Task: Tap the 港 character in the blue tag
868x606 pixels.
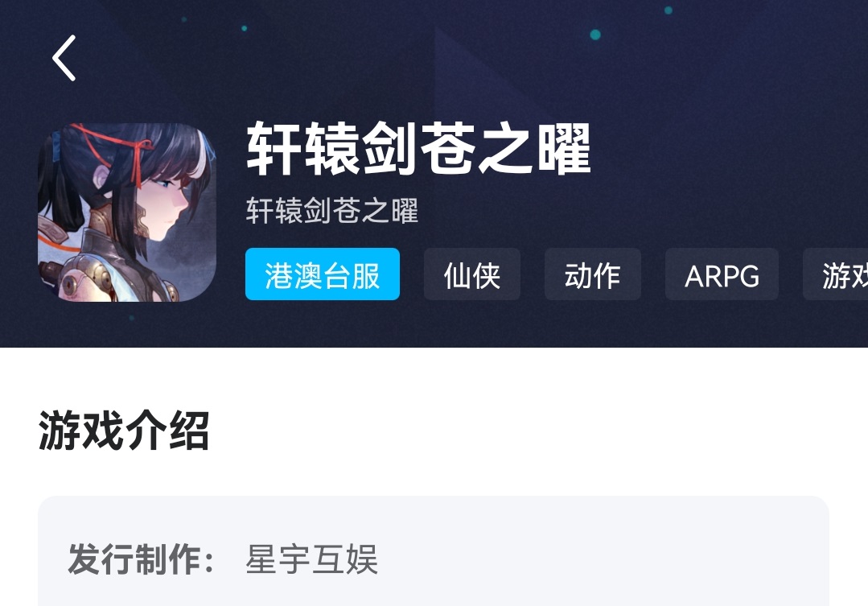Action: click(278, 275)
